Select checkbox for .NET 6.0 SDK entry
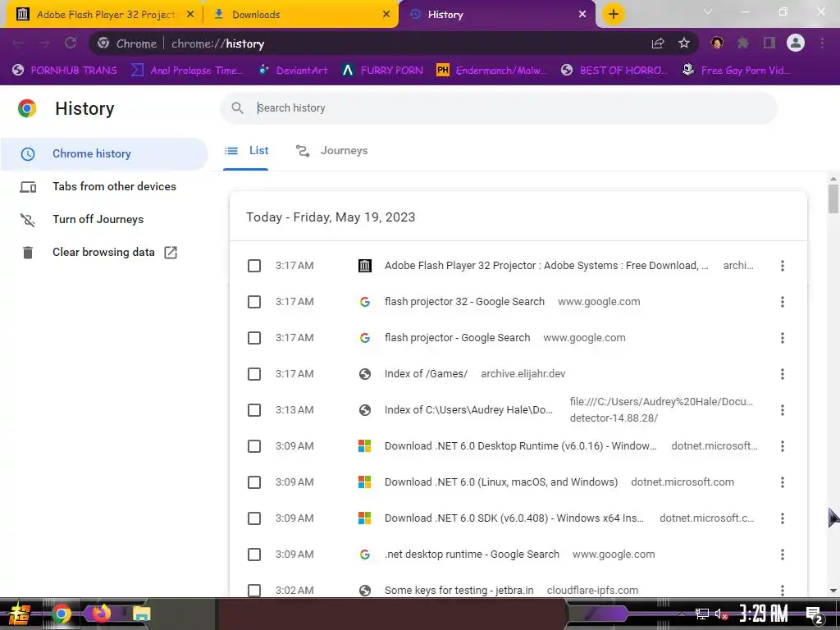The width and height of the screenshot is (840, 630). (x=254, y=518)
